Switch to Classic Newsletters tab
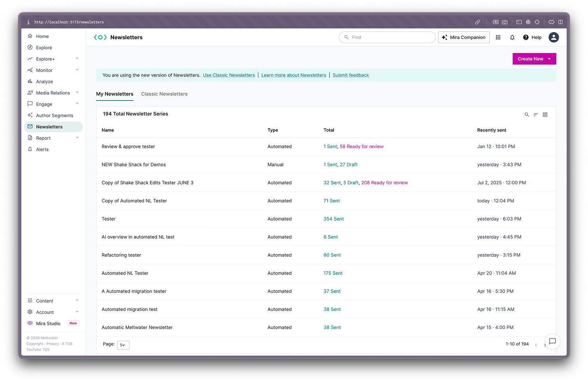The width and height of the screenshot is (588, 383). tap(164, 94)
